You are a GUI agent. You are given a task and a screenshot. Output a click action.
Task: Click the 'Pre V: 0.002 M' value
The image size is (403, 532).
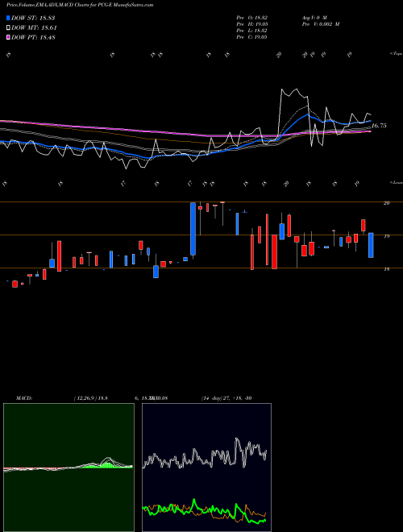coord(321,24)
